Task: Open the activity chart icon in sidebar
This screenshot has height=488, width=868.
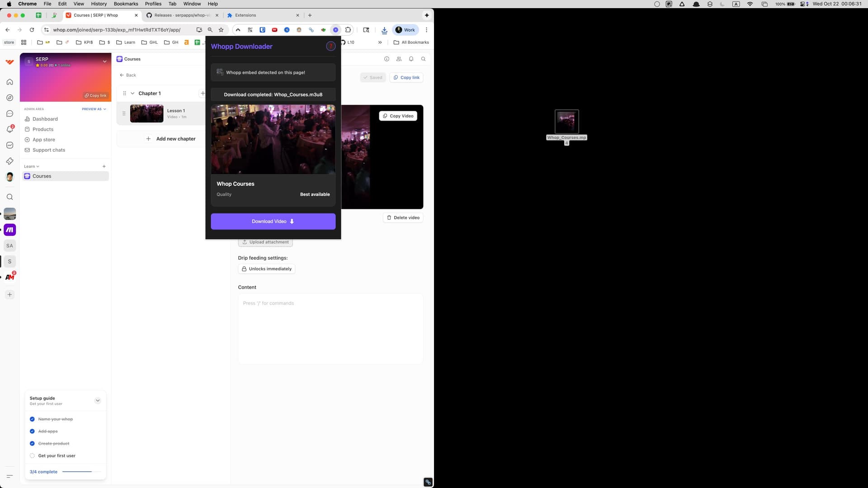Action: point(9,145)
